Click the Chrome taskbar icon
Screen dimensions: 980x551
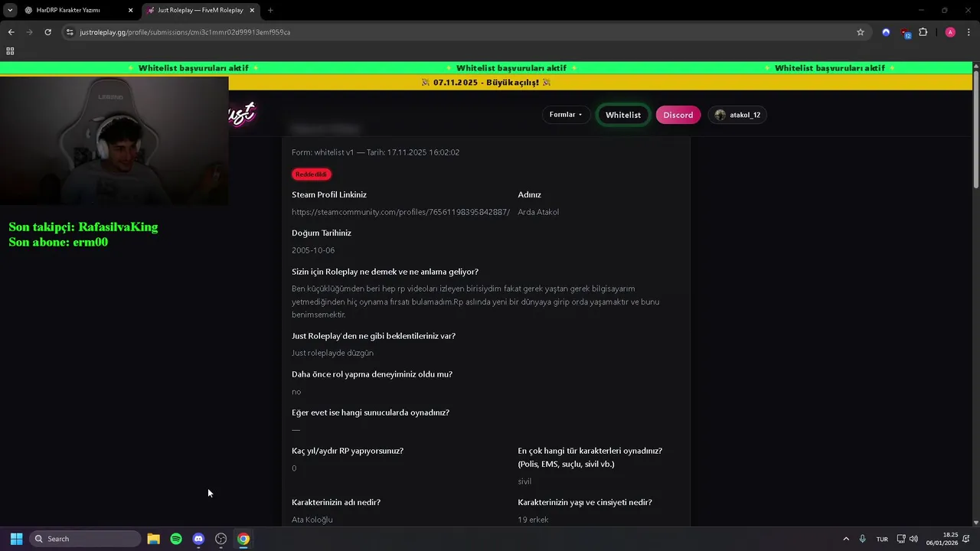pyautogui.click(x=243, y=539)
